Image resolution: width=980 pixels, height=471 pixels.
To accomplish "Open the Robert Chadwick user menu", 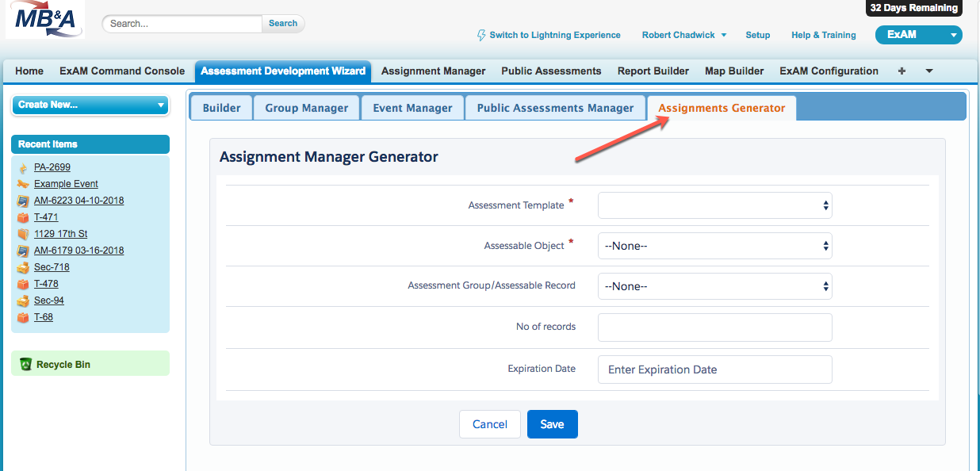I will point(683,35).
